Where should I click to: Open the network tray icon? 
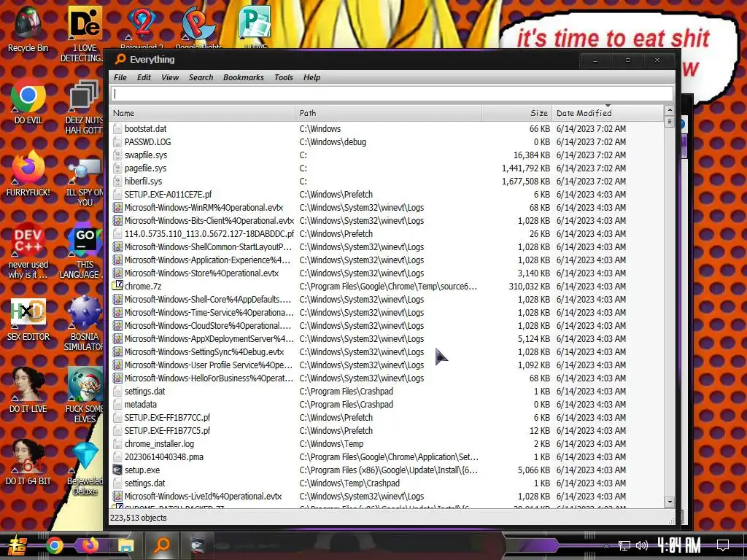tap(624, 545)
